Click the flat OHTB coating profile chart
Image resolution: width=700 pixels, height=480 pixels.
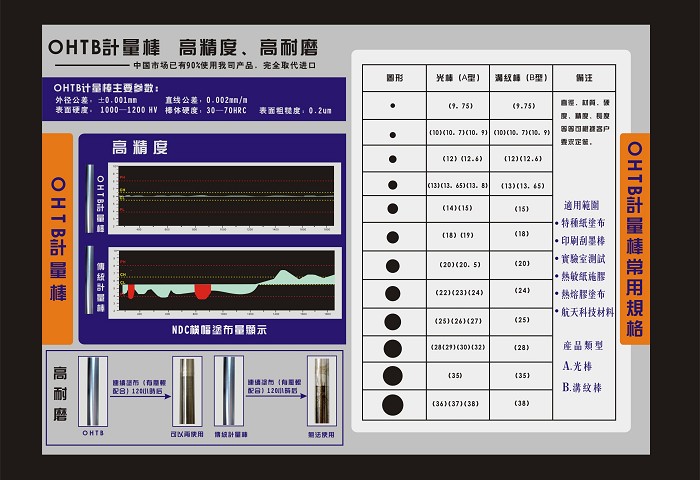(x=225, y=198)
